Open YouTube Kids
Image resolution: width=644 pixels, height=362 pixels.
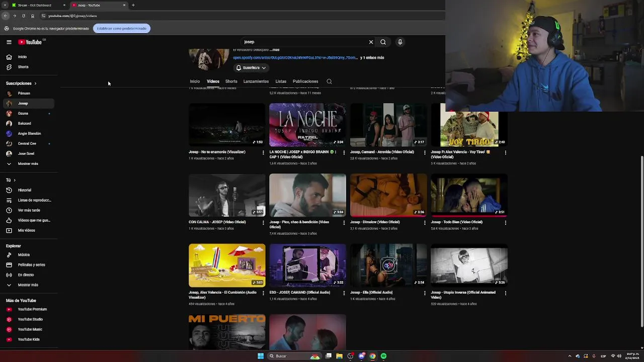coord(29,339)
